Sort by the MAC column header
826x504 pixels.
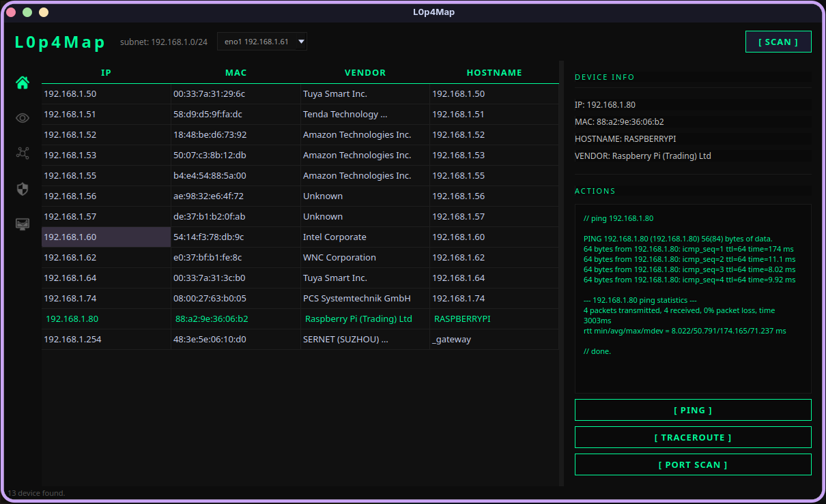236,72
